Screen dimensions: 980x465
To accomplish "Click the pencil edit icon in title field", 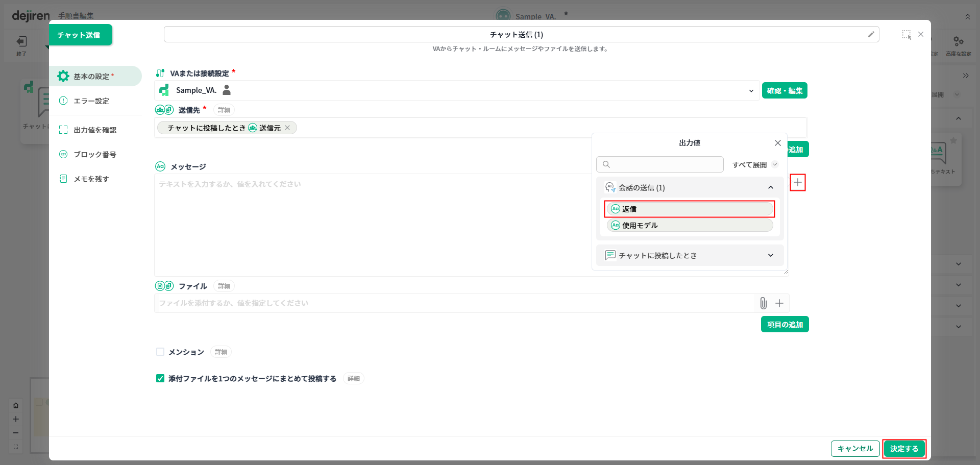I will [871, 34].
